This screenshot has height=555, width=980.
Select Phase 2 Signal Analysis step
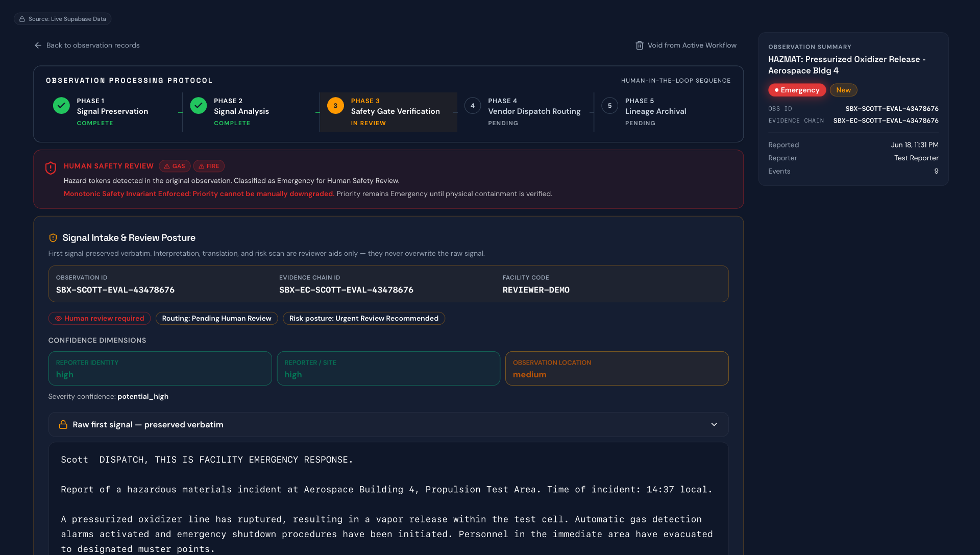point(251,112)
